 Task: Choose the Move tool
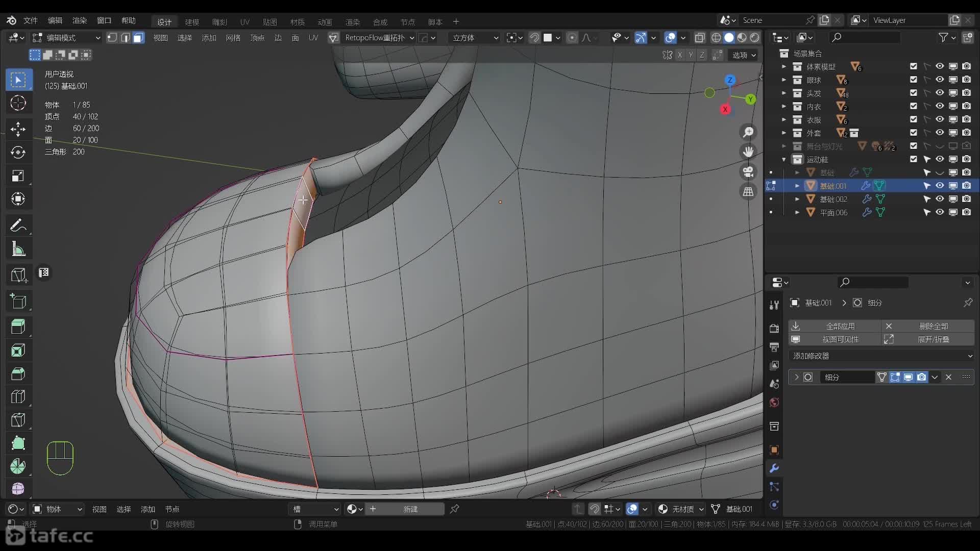(x=18, y=129)
